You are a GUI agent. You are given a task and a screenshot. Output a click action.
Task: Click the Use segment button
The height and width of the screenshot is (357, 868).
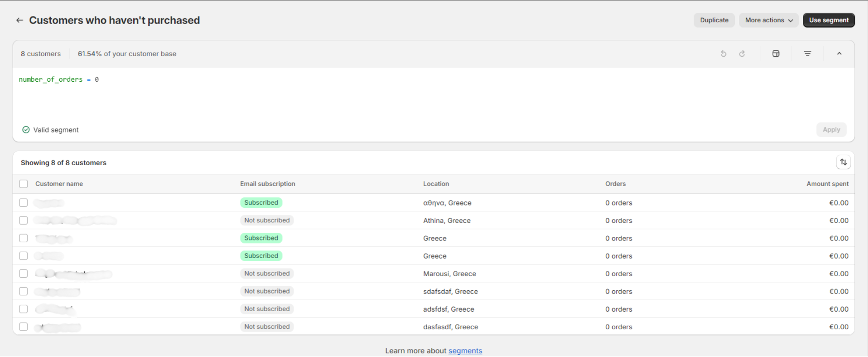pos(829,20)
